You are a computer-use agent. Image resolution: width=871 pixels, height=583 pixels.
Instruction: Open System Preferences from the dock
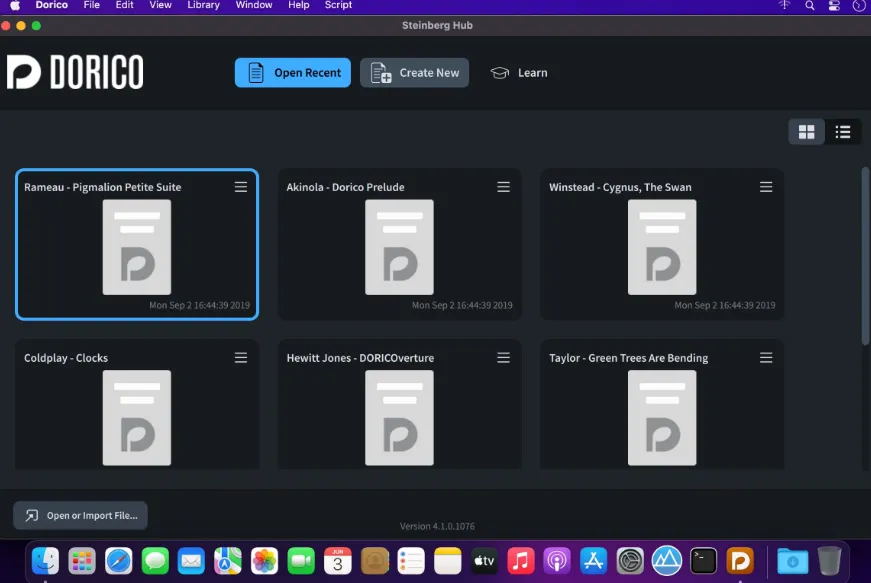click(x=630, y=561)
